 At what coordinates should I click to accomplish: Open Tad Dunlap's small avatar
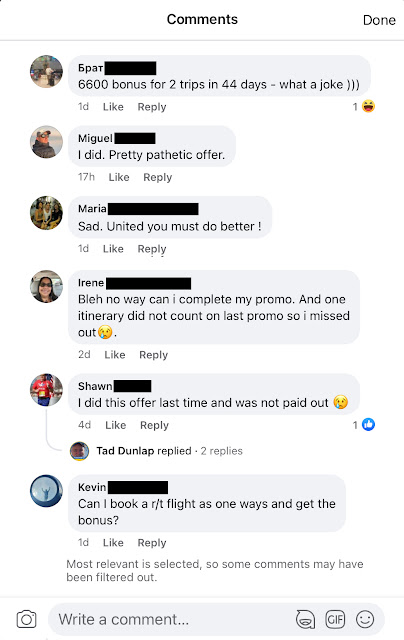pos(80,451)
